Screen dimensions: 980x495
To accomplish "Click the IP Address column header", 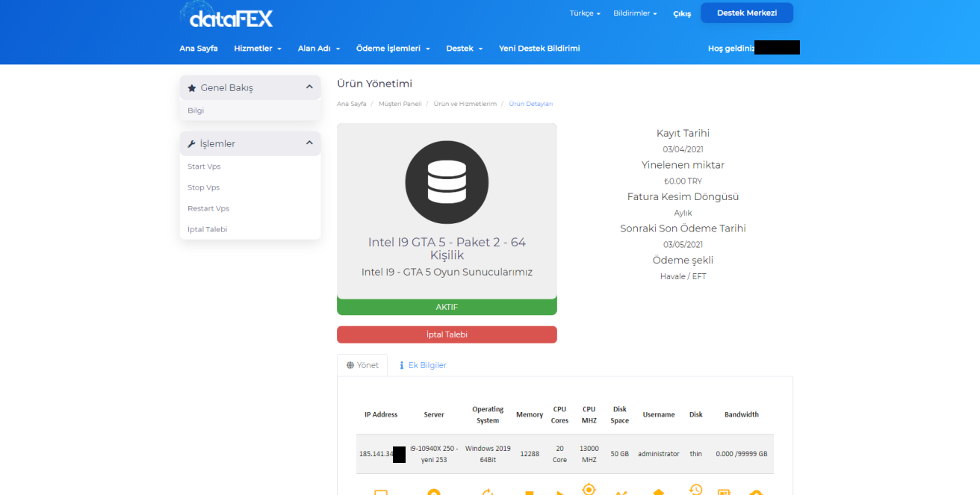I will point(381,414).
